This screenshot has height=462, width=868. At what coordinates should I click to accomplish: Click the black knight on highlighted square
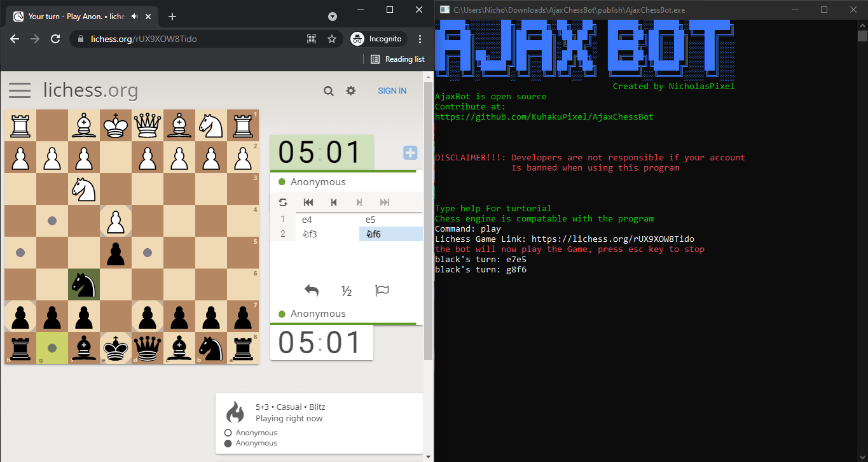[84, 284]
